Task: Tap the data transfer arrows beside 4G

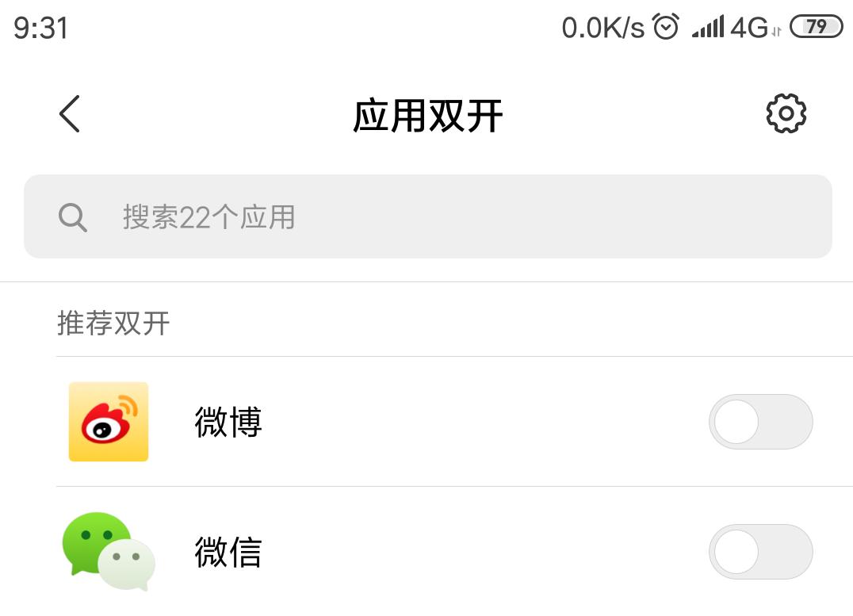Action: 776,32
